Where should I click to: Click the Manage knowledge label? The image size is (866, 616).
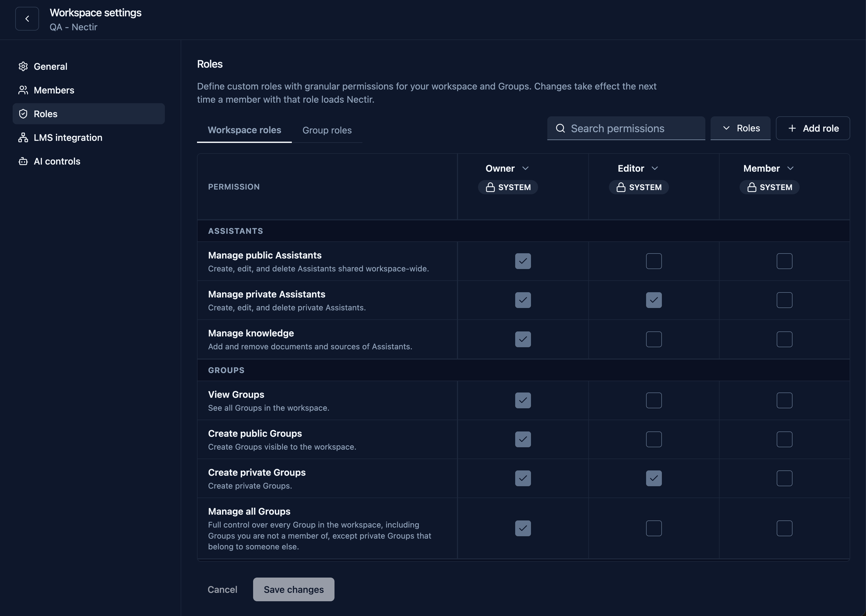tap(251, 334)
